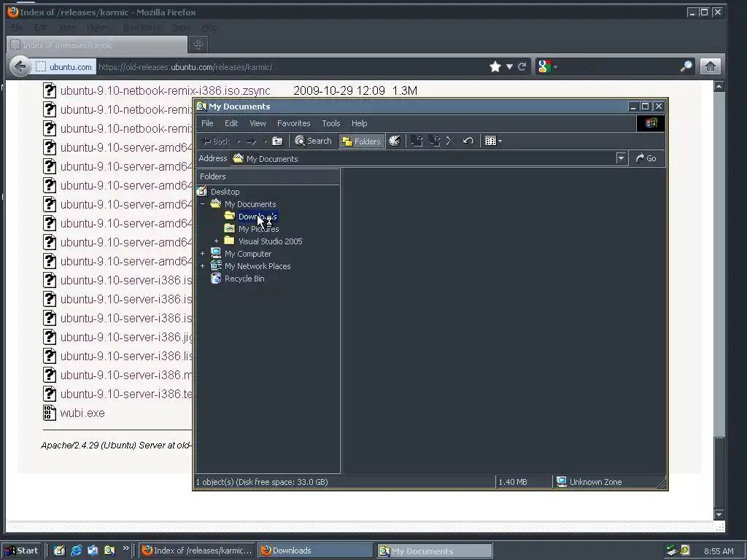Click the Firefox scrollbar down arrow
747x560 pixels.
coord(719,515)
